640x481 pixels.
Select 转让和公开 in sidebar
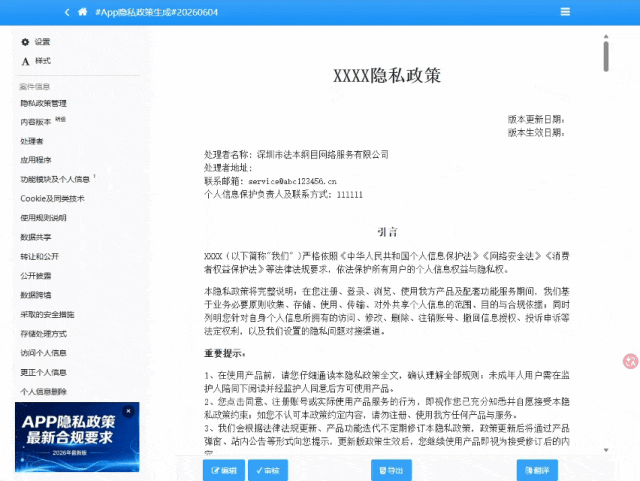pos(40,256)
